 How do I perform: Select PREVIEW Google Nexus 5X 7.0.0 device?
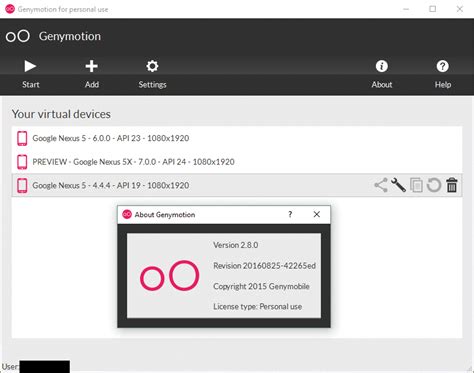click(x=237, y=162)
